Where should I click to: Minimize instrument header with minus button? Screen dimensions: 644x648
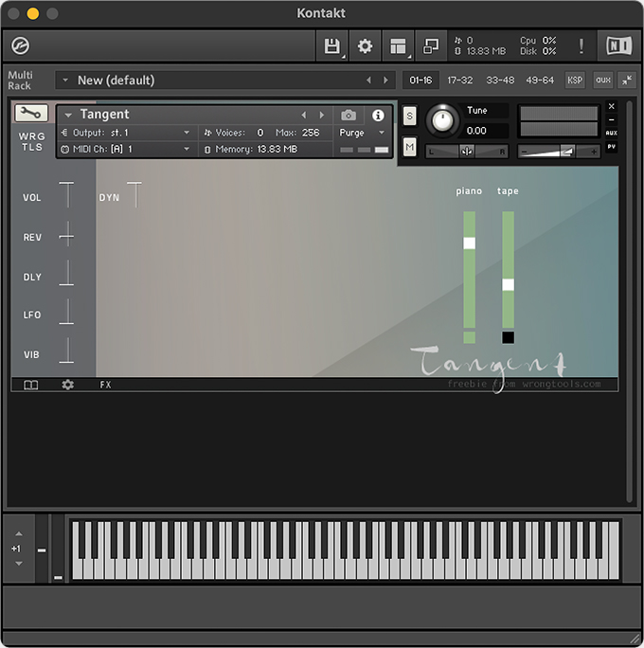[612, 120]
